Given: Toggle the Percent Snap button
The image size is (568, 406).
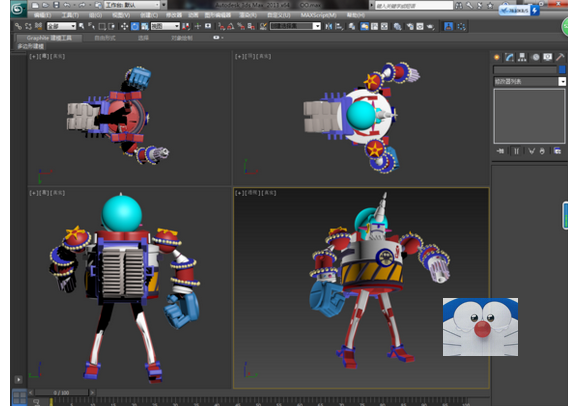Looking at the screenshot, I should click(x=241, y=26).
